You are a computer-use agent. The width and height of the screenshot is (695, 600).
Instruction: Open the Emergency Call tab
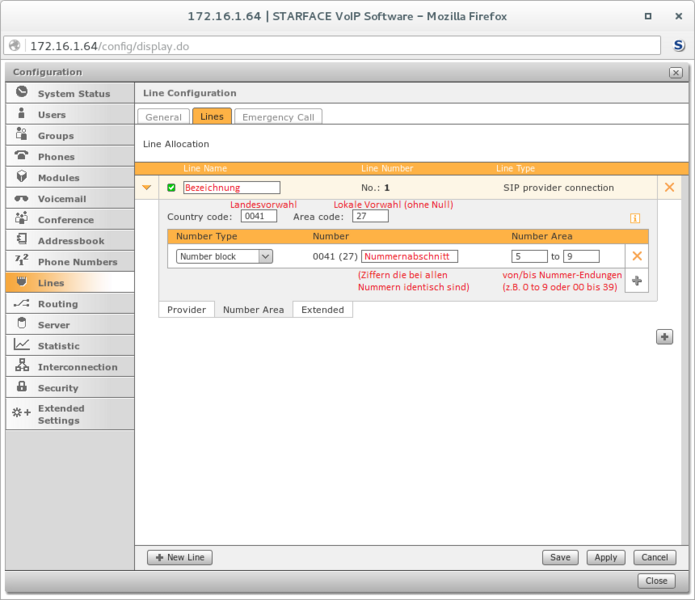pos(278,117)
